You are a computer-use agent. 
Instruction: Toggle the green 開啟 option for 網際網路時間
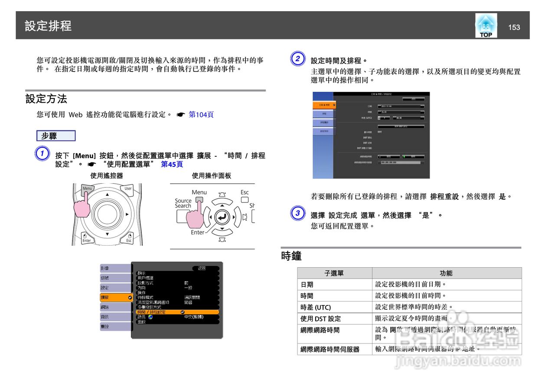(413, 156)
